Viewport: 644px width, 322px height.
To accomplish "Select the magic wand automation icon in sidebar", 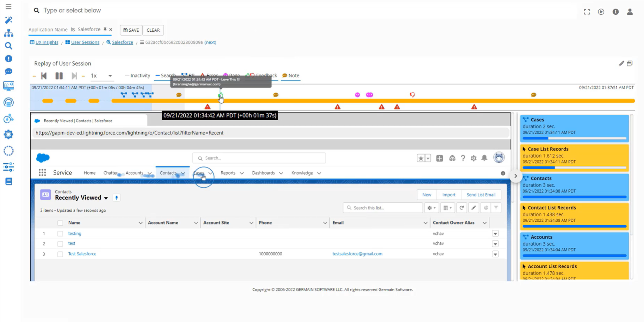I will click(x=8, y=20).
